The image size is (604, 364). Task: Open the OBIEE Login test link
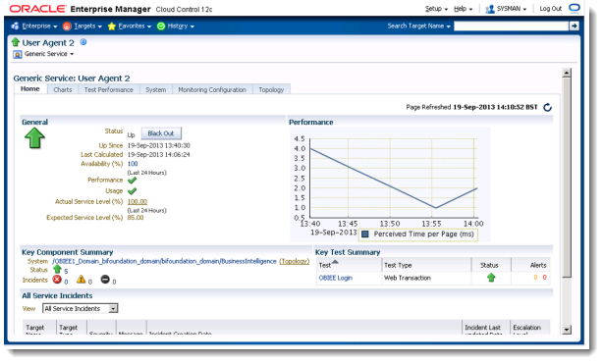point(336,278)
